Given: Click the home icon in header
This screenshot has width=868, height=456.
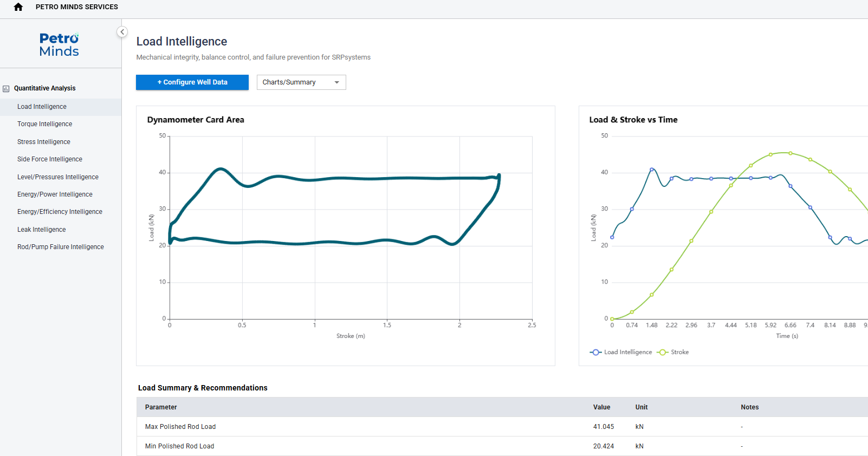Looking at the screenshot, I should (x=18, y=7).
